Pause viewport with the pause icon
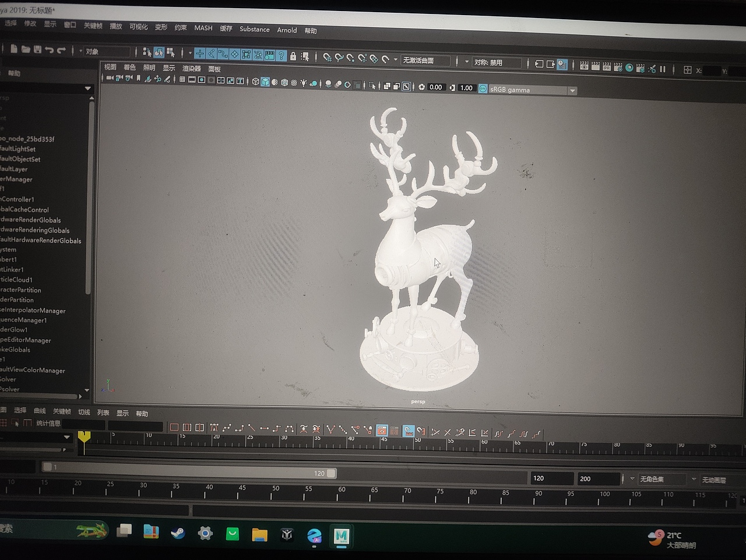Viewport: 746px width, 560px height. (663, 69)
